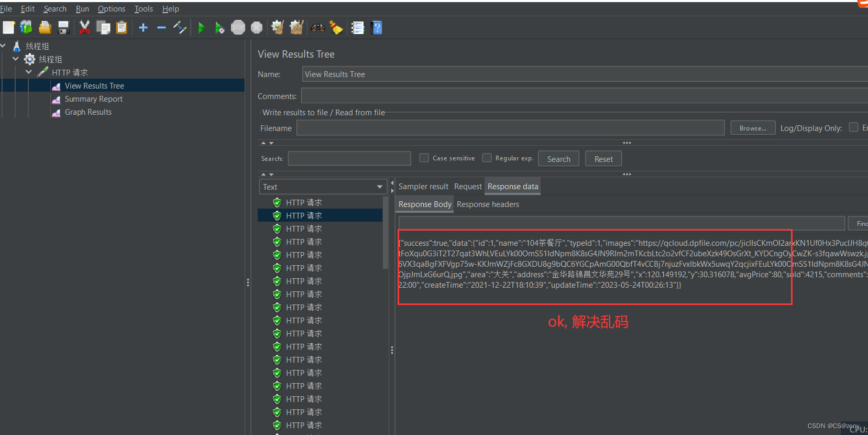Click the blue minus Collapse All icon
This screenshot has height=435, width=868.
(x=161, y=27)
